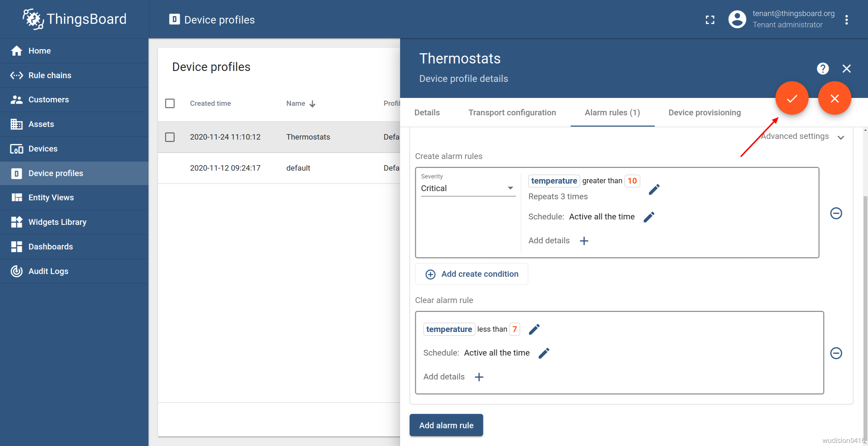Sort by the Name column header
Screen dimensions: 868x446
[296, 103]
